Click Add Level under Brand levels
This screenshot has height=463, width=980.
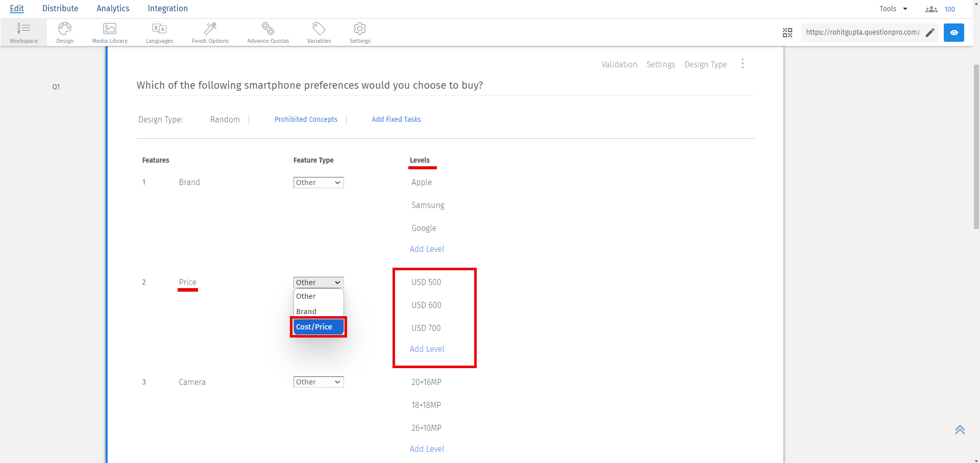pyautogui.click(x=427, y=249)
